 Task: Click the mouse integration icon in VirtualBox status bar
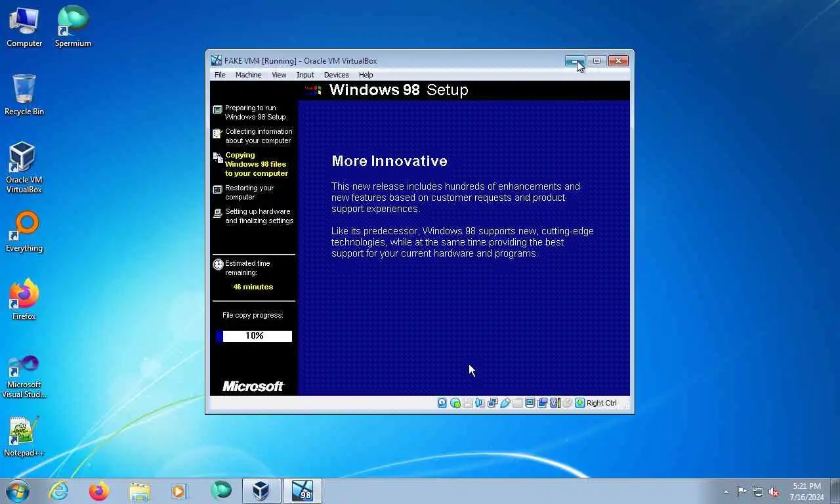tap(567, 403)
